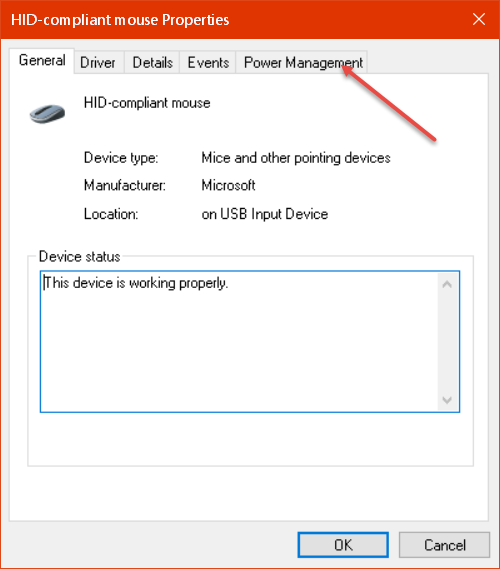Click the Microsoft manufacturer value
This screenshot has height=569, width=500.
[228, 185]
